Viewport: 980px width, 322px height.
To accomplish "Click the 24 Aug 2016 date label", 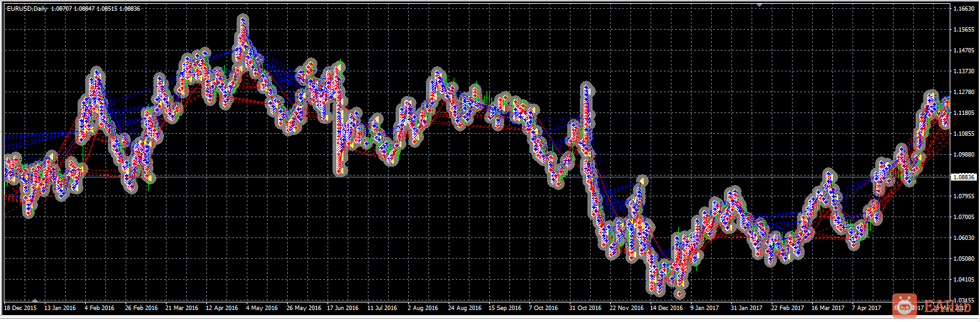I will pos(465,308).
